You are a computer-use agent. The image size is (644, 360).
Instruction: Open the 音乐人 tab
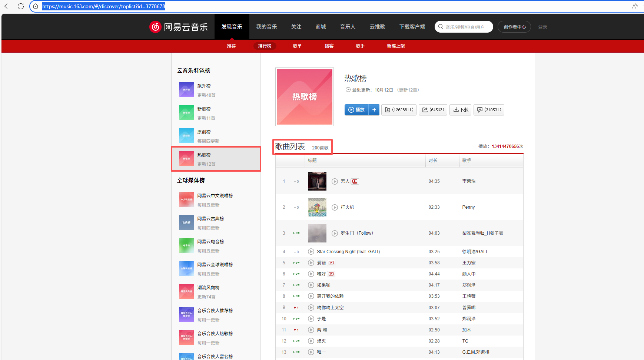pyautogui.click(x=348, y=27)
